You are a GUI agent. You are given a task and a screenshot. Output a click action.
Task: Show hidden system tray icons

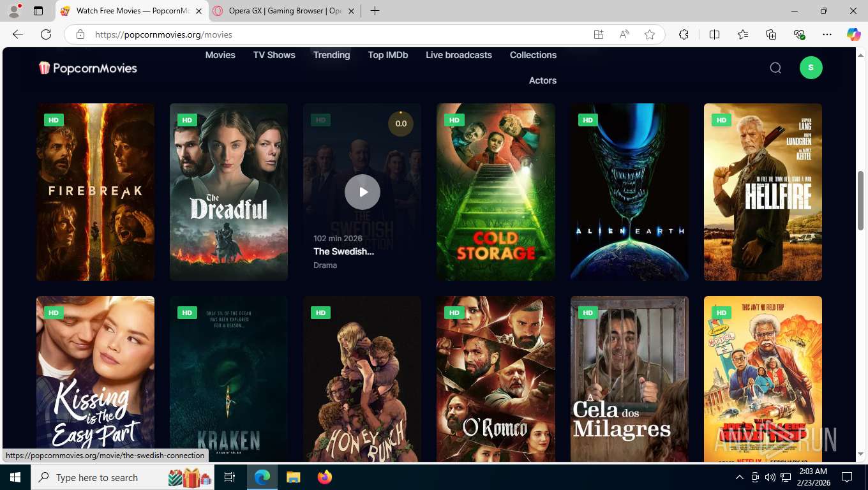740,477
